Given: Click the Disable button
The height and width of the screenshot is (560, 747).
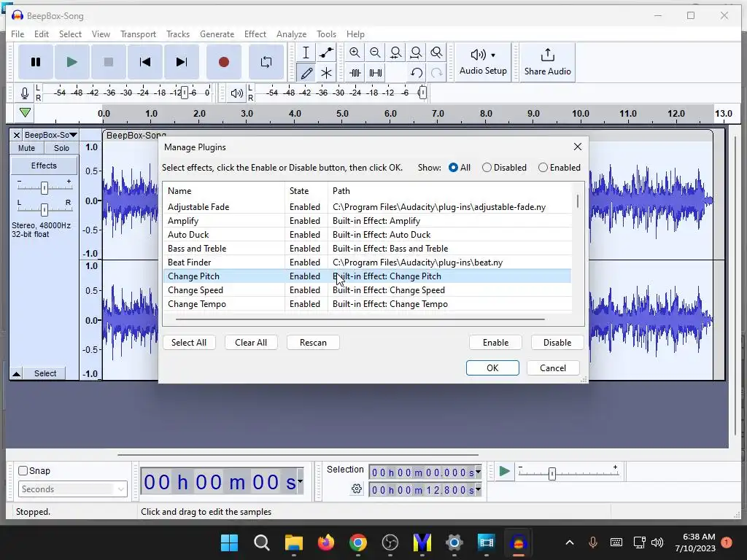Looking at the screenshot, I should tap(557, 343).
